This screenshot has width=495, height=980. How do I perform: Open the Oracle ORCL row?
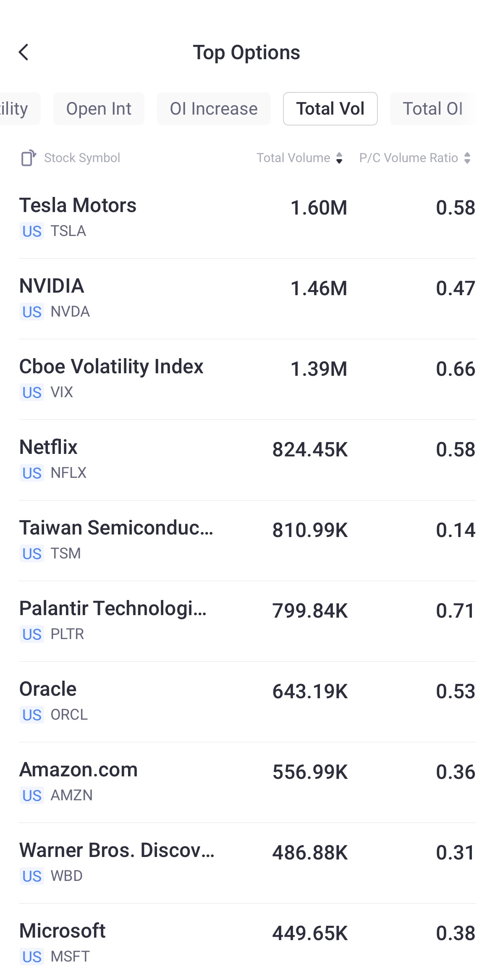pyautogui.click(x=247, y=701)
